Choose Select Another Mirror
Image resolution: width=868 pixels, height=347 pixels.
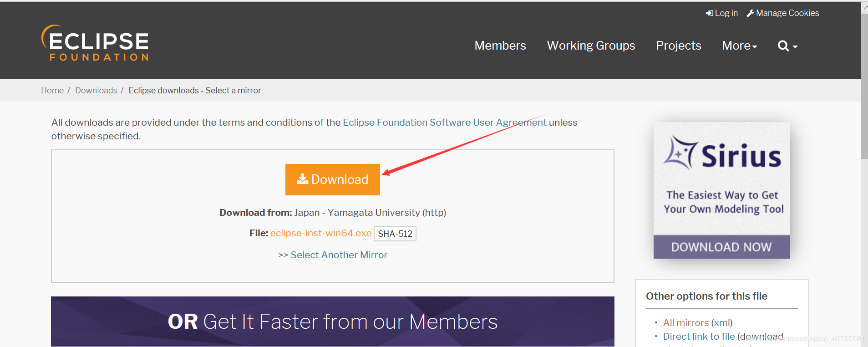(333, 255)
